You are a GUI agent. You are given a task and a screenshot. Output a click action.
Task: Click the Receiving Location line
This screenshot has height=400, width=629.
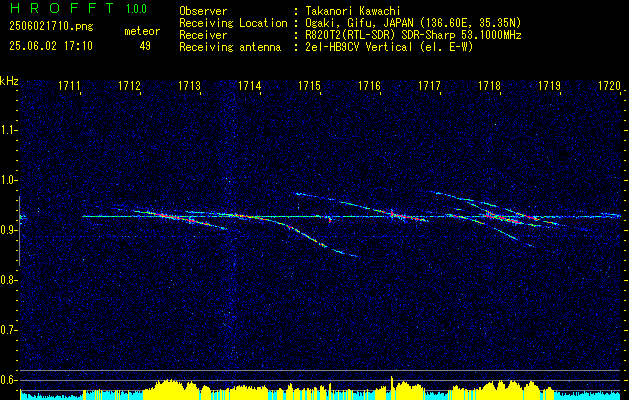point(350,23)
